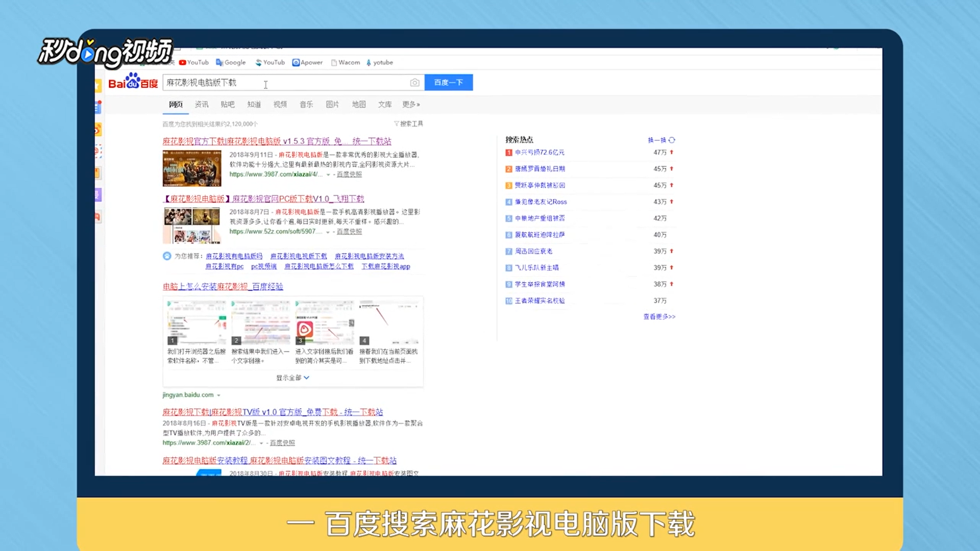Open the Google Translate bookmark icon
This screenshot has height=551, width=980.
pos(219,62)
